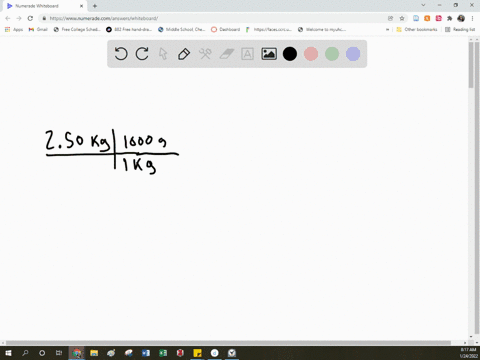Viewport: 480px width, 360px height.
Task: Open the https://faces.ccrc bookmark
Action: [269, 29]
